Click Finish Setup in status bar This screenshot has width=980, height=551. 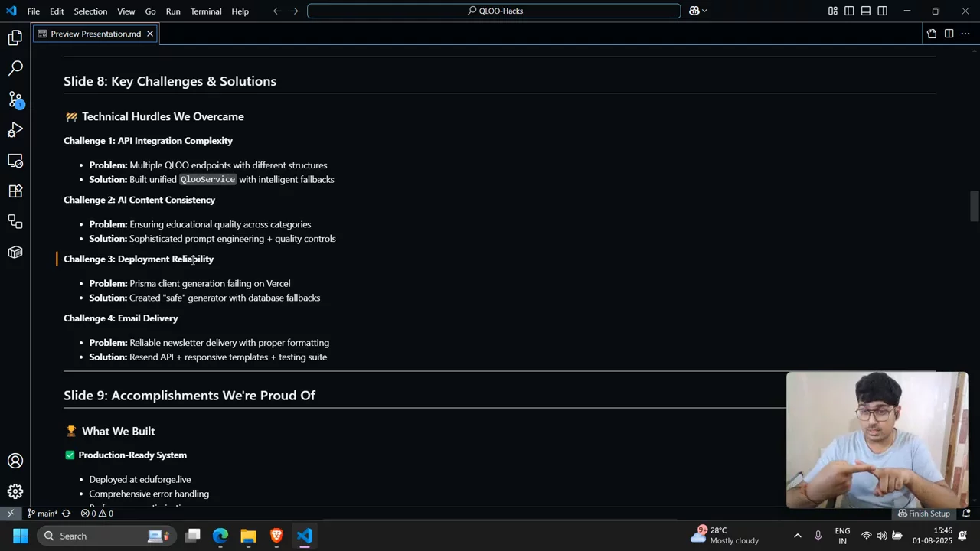[x=924, y=514]
